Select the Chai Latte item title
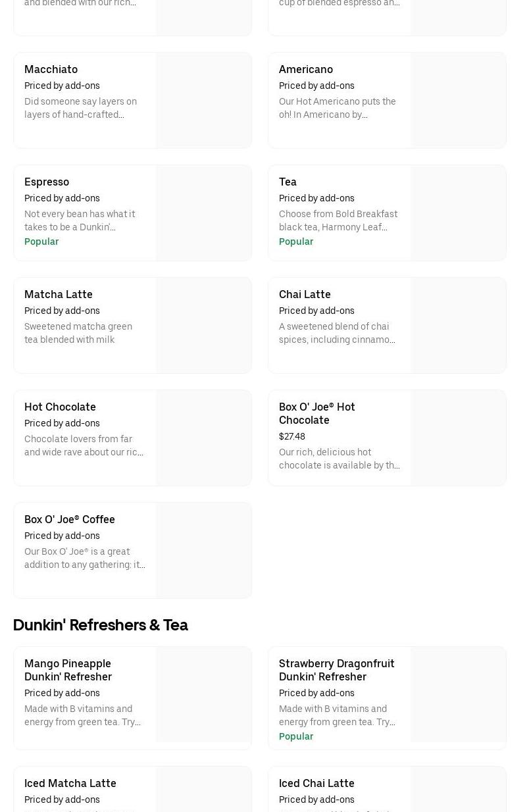Screen dimensions: 529x812 tap(305, 294)
